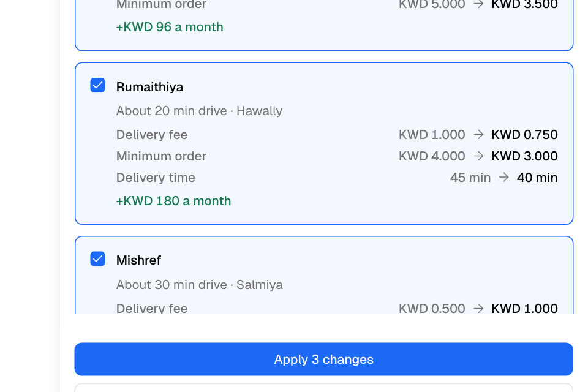The image size is (588, 392).
Task: Click the arrow icon in Rumaithiya's Minimum order row
Action: (x=478, y=156)
